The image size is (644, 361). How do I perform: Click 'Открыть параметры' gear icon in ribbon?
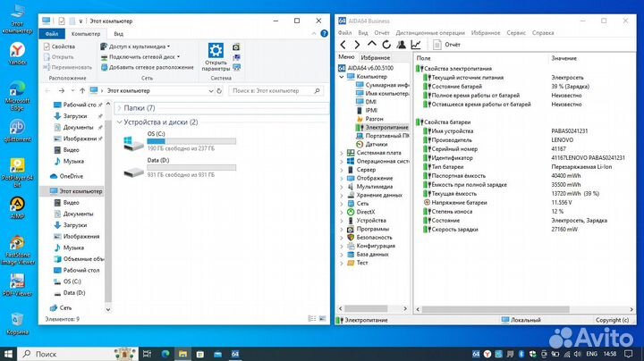click(216, 55)
